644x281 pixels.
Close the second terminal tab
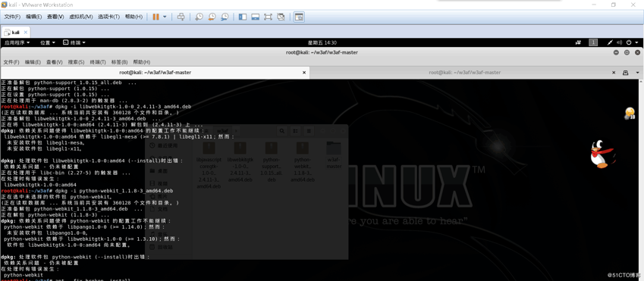614,72
